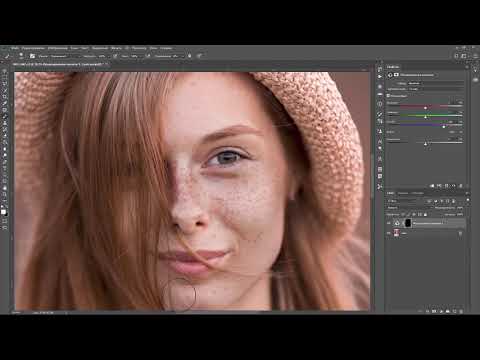The image size is (480, 360).
Task: Delete adjustment layer trash icon in Properties
Action: [x=461, y=186]
